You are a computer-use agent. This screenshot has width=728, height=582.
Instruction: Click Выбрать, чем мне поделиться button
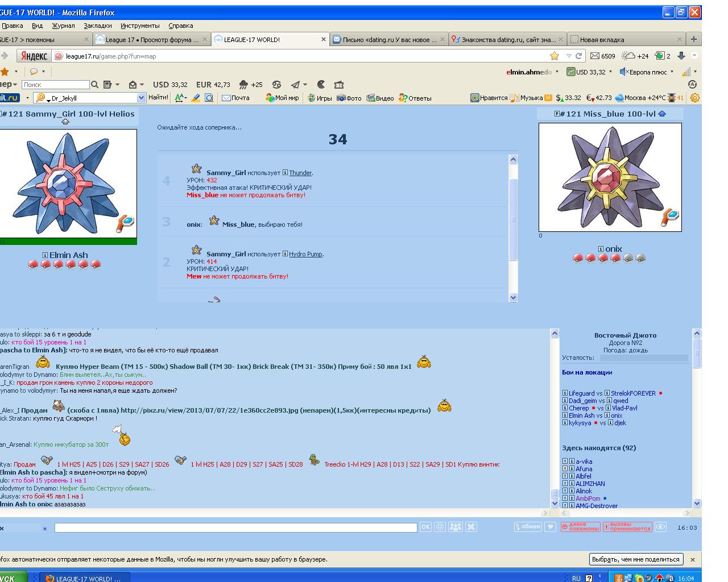(x=635, y=559)
